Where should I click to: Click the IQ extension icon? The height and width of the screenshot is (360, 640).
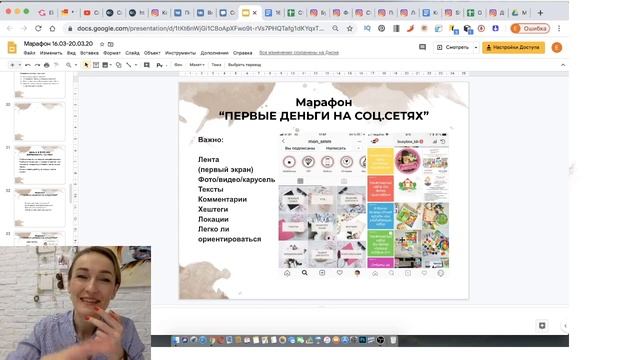coord(367,29)
